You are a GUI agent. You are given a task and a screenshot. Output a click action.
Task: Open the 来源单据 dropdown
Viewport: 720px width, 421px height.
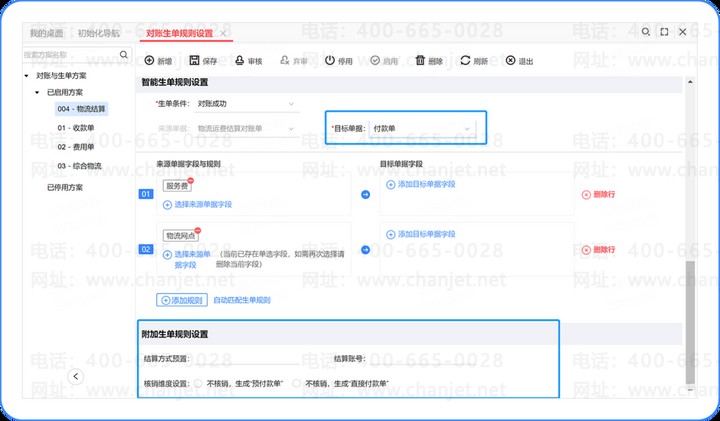[x=247, y=129]
